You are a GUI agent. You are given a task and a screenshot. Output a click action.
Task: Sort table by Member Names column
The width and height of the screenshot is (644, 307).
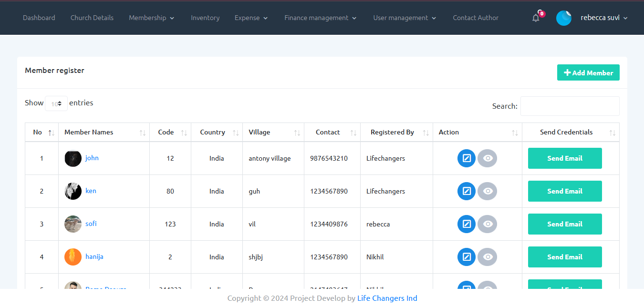coord(104,133)
